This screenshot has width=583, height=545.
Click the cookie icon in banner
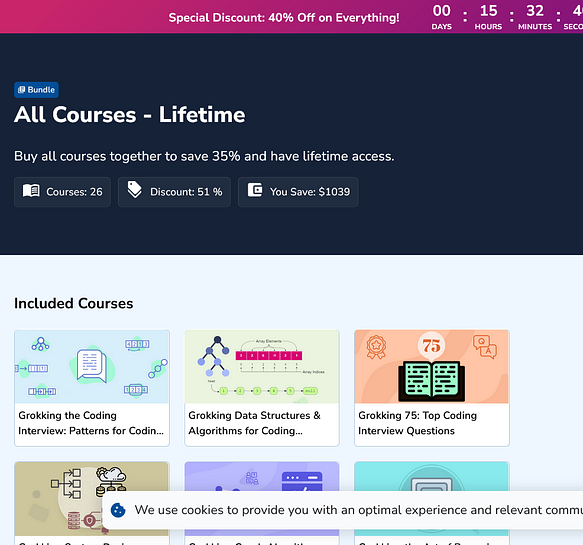(118, 510)
